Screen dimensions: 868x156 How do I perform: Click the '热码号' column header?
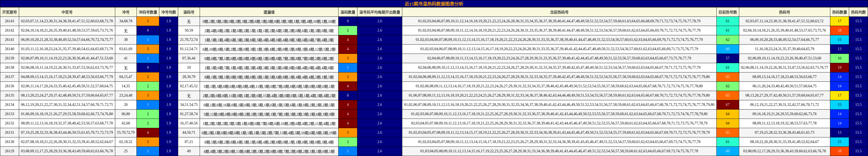point(784,12)
